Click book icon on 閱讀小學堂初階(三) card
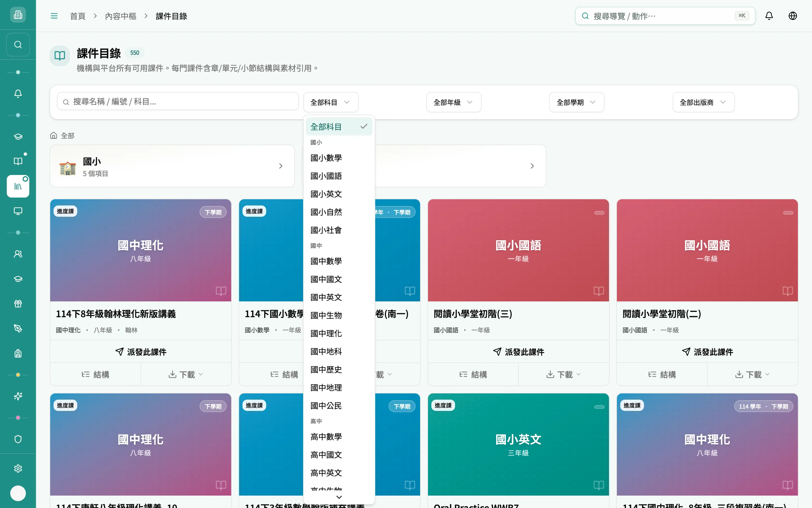Screen dimensions: 812x508 tap(599, 291)
